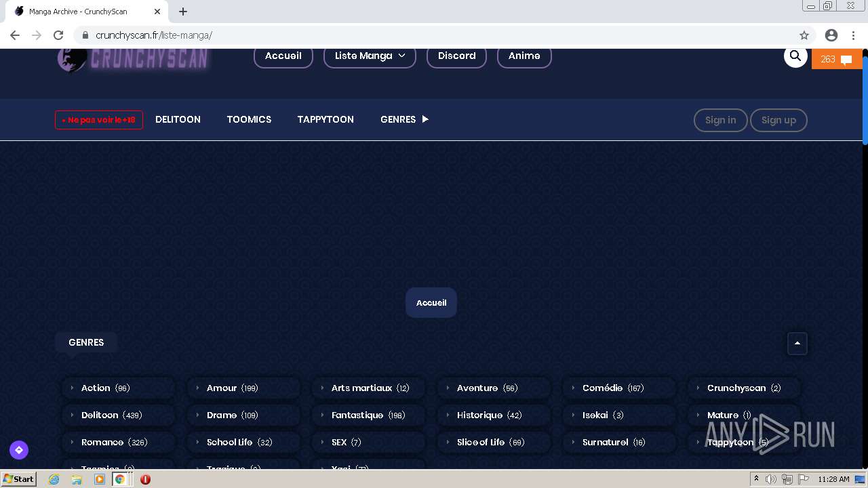Select the GENRES heading tab

point(86,342)
